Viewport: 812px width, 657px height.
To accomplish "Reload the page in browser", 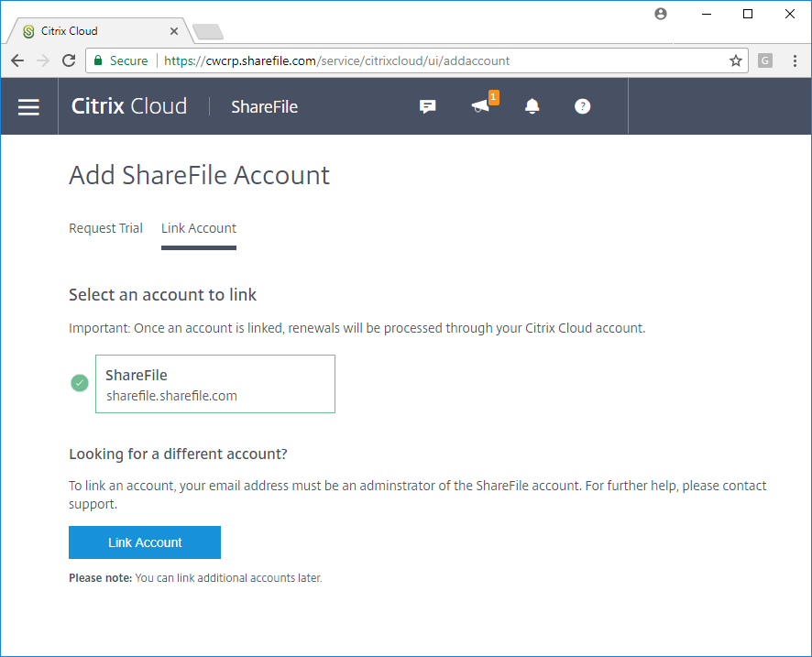I will [x=69, y=60].
